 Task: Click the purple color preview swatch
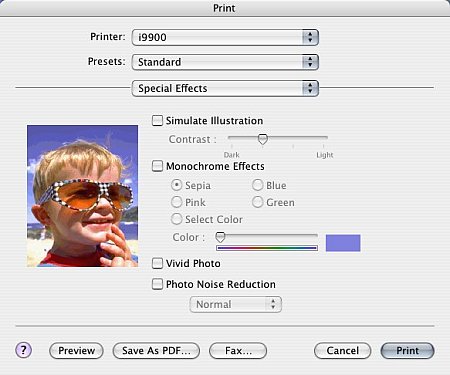pos(343,243)
